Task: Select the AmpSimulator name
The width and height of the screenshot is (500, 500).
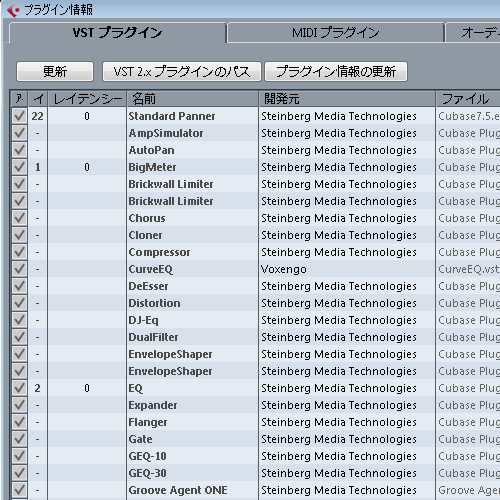Action: (166, 133)
